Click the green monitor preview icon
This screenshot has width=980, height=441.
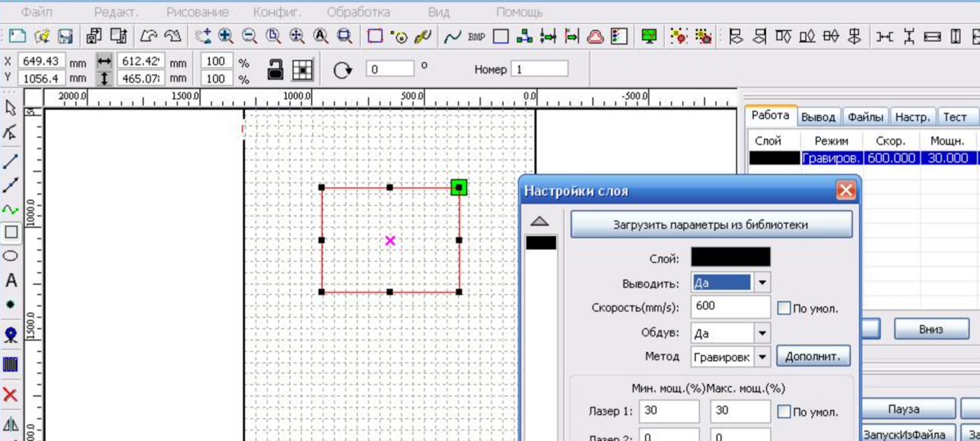(650, 36)
